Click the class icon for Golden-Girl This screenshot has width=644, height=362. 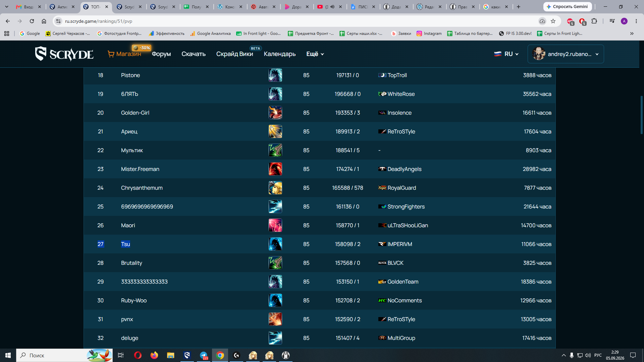[x=275, y=113]
